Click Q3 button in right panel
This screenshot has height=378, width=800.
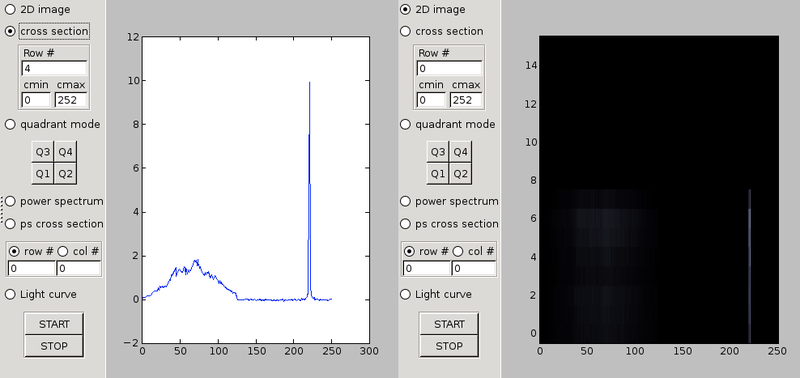click(438, 152)
